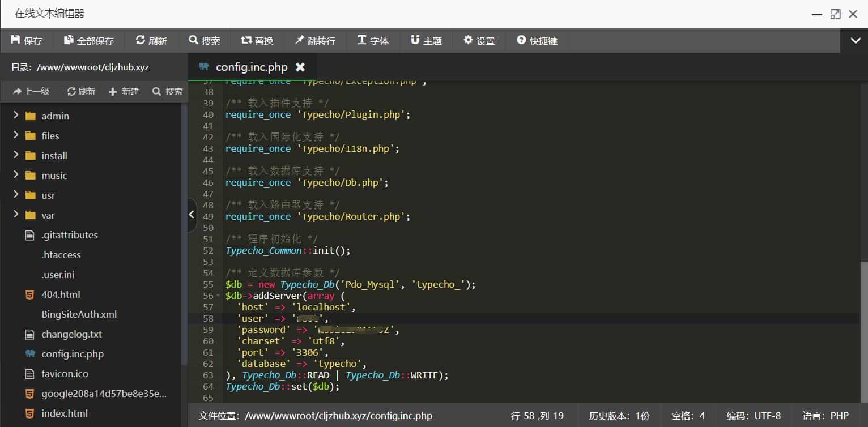Refresh the file tree in sidebar

pyautogui.click(x=81, y=91)
